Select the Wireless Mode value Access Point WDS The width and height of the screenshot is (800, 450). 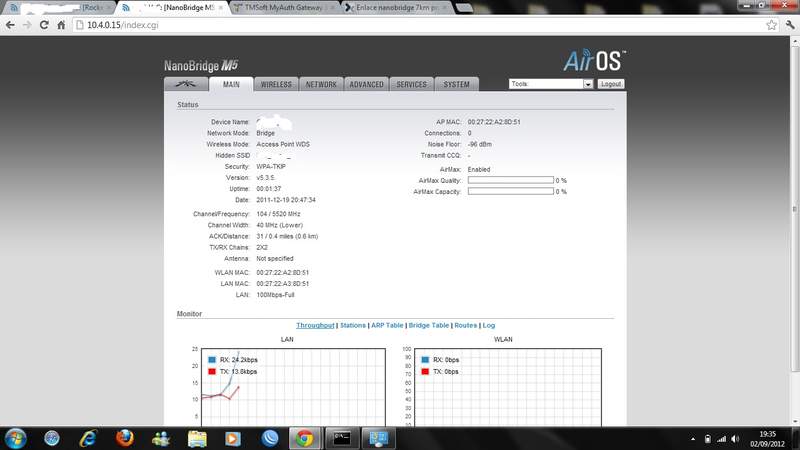tap(283, 144)
